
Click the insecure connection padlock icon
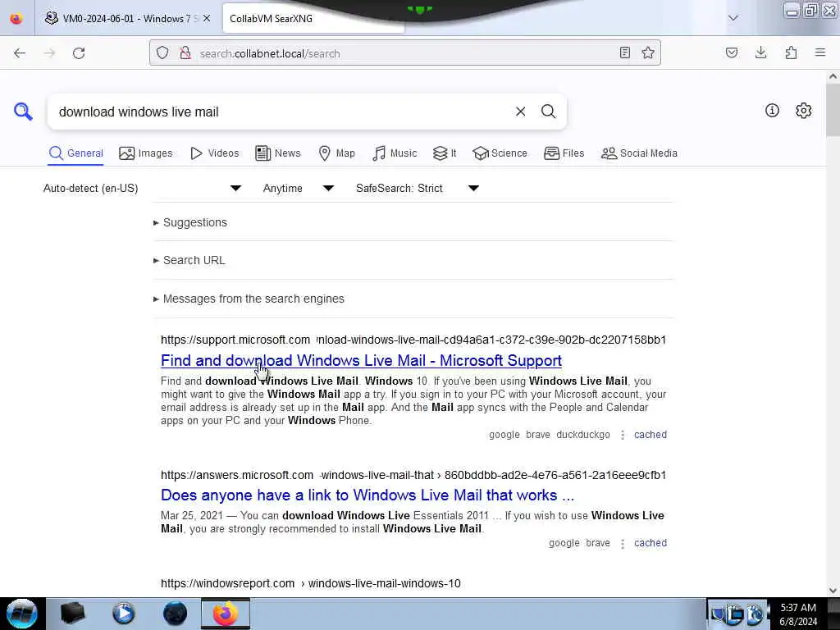pyautogui.click(x=185, y=53)
